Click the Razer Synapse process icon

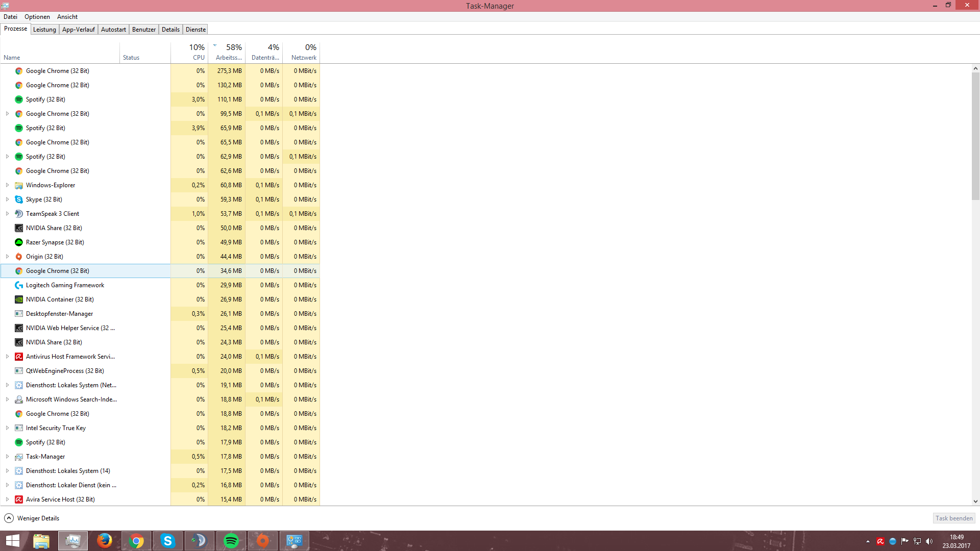(19, 242)
